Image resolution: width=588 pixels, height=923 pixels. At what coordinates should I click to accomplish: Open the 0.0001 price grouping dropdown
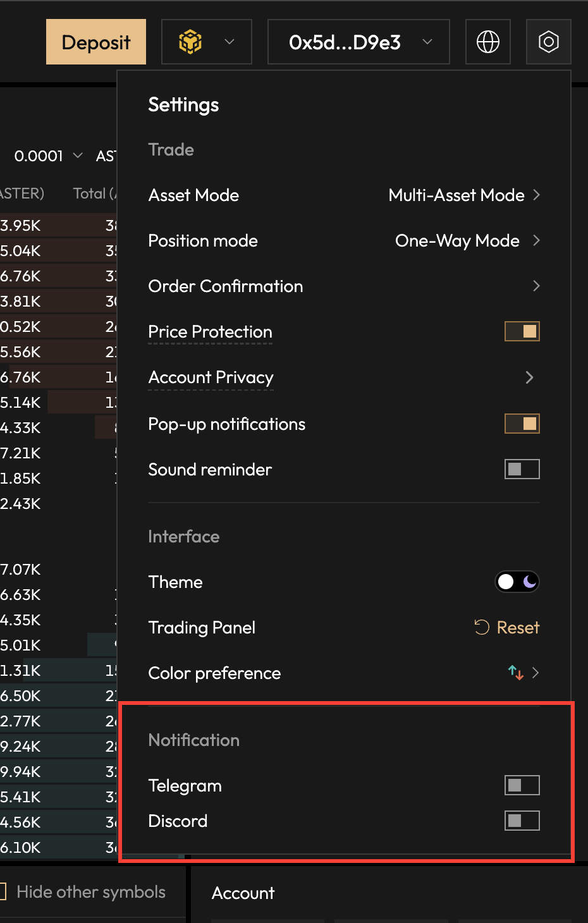click(x=48, y=156)
